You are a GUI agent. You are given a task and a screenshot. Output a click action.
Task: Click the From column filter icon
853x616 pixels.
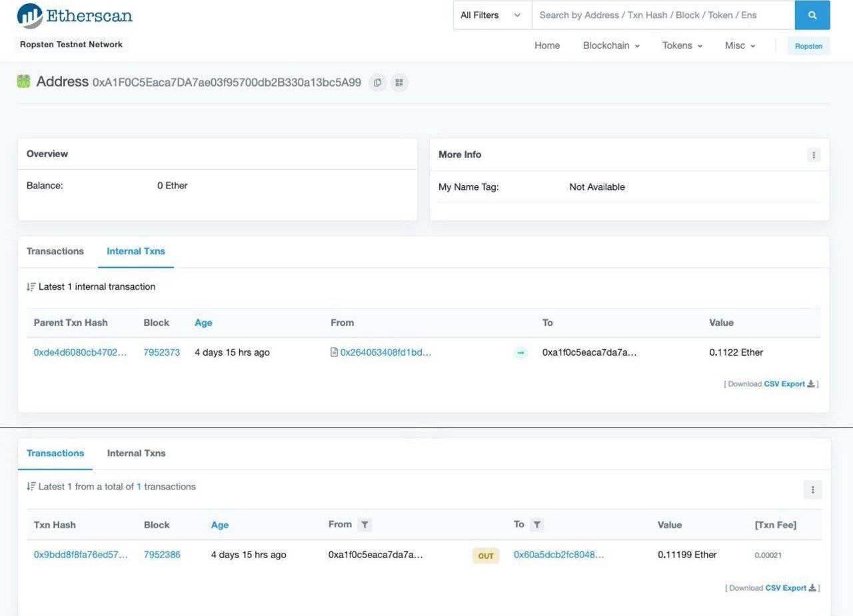365,525
